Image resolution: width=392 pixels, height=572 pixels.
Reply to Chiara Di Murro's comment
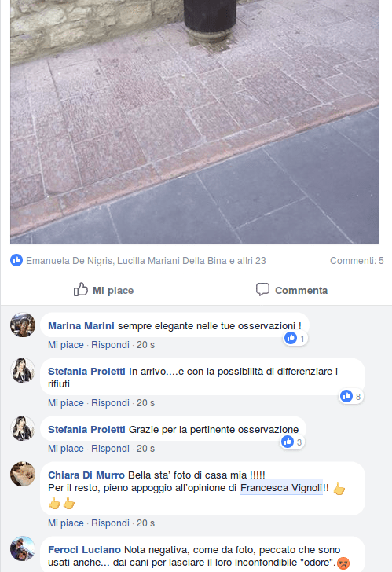110,523
